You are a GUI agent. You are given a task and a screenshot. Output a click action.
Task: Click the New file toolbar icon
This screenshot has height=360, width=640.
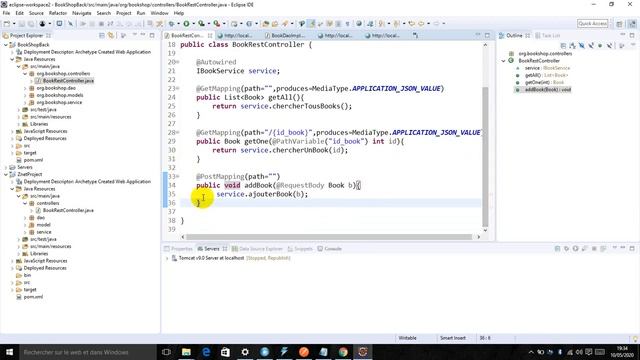coord(7,24)
